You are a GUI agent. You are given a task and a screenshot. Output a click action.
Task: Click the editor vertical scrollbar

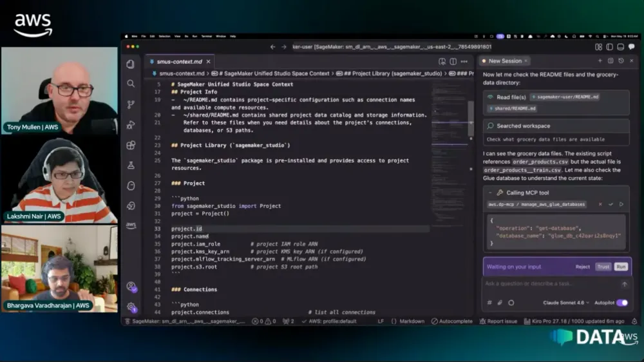pyautogui.click(x=471, y=118)
